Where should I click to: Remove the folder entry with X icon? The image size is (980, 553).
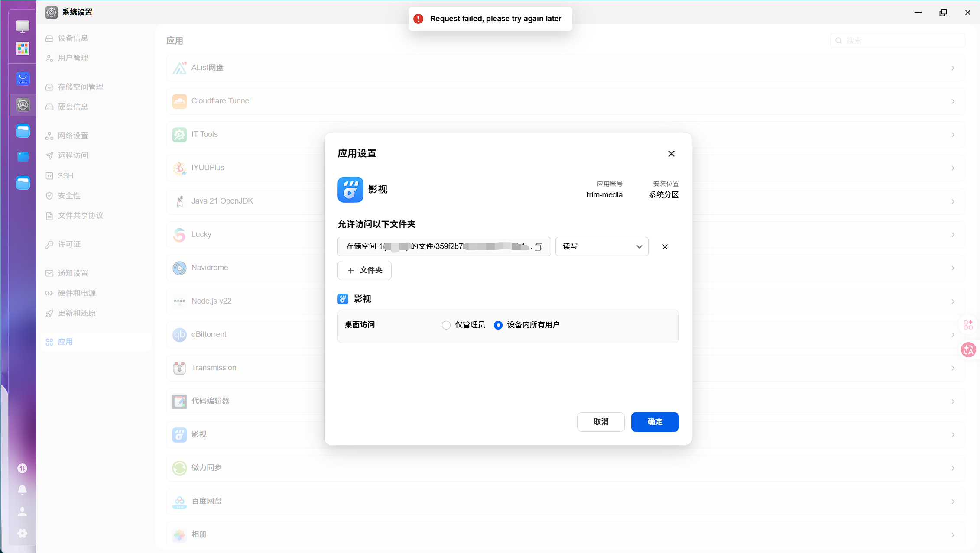[665, 247]
